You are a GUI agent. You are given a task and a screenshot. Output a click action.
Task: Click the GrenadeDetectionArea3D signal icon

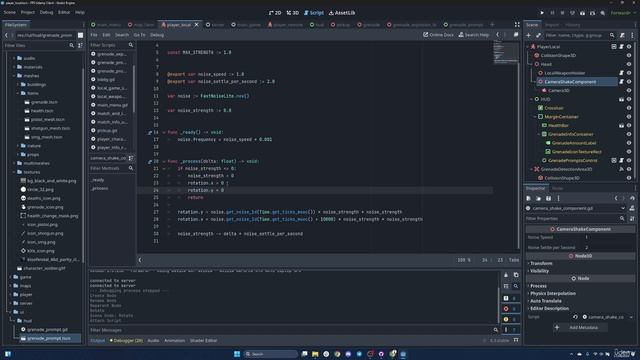pyautogui.click(x=621, y=169)
